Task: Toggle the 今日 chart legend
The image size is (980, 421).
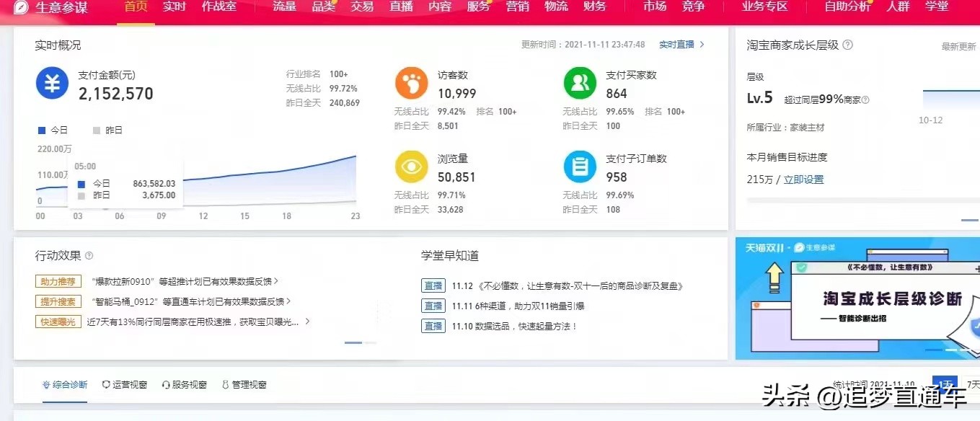Action: pos(53,130)
